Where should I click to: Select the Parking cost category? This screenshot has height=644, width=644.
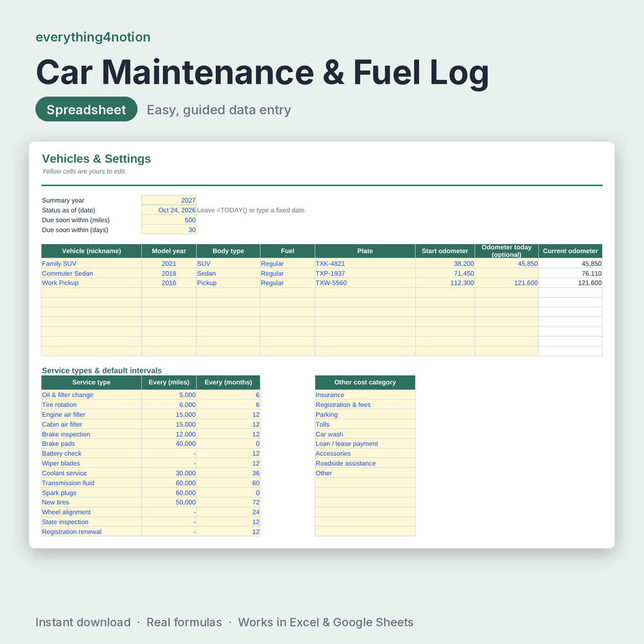[x=365, y=414]
